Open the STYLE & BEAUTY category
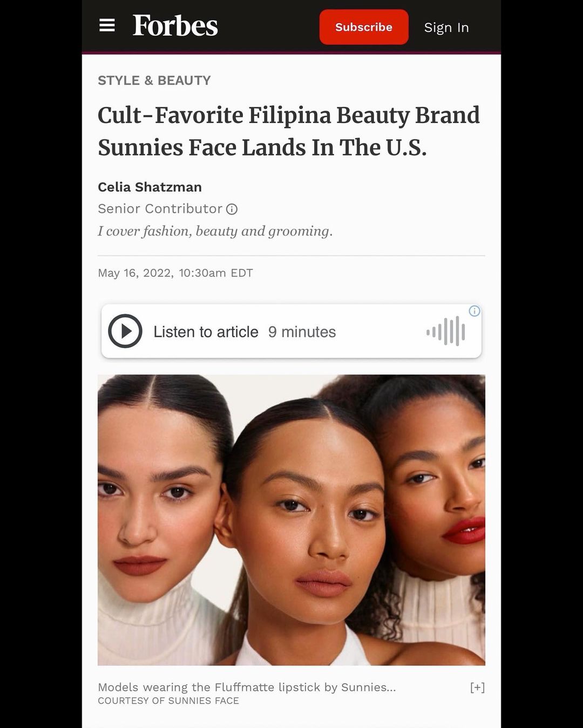583x728 pixels. click(154, 80)
